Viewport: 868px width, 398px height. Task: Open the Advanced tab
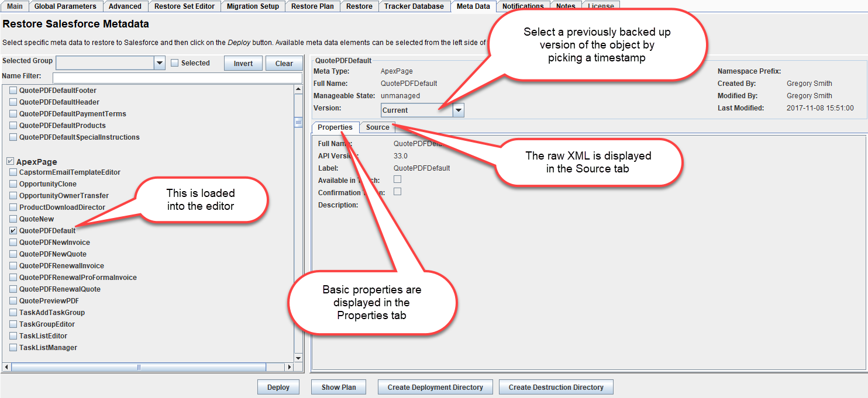coord(125,6)
